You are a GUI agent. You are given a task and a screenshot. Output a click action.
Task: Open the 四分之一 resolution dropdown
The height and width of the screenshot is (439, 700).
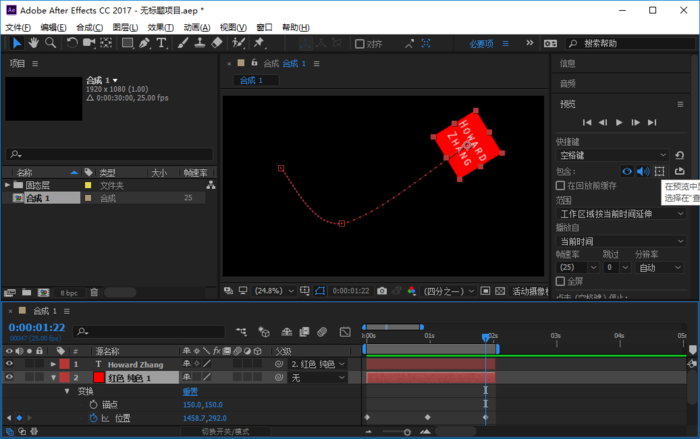[448, 291]
